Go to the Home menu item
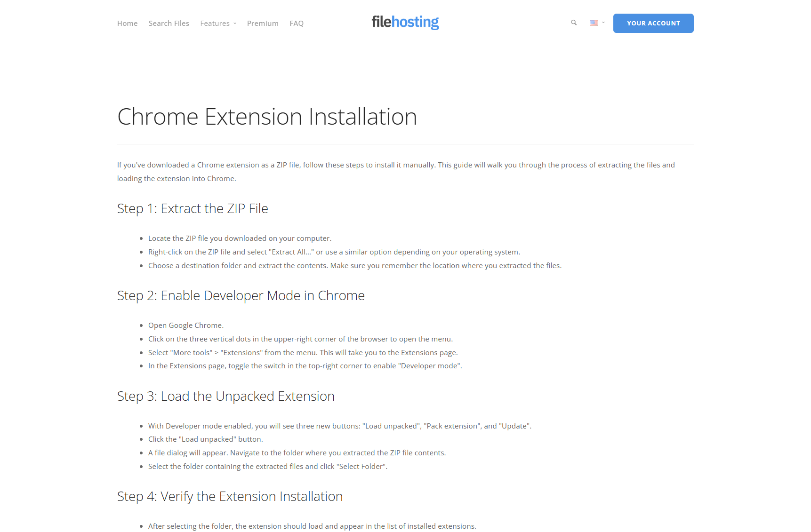This screenshot has width=811, height=532. click(x=127, y=24)
